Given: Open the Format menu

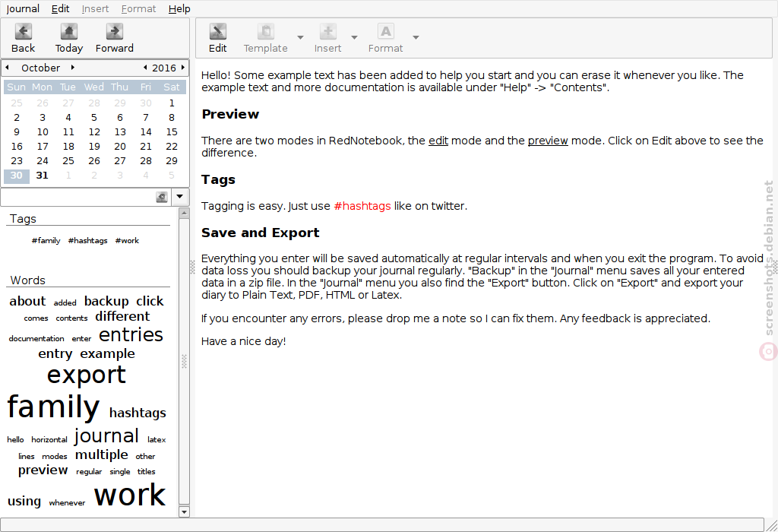Looking at the screenshot, I should tap(138, 8).
